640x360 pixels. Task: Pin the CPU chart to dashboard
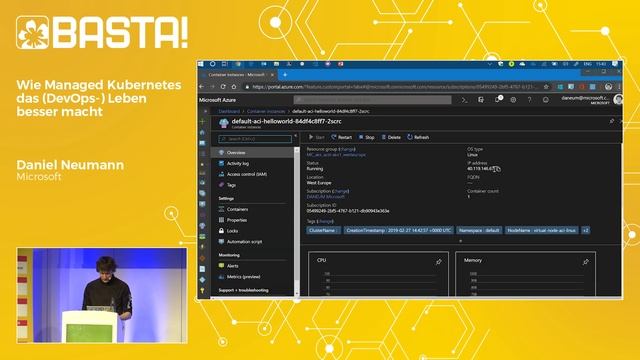(439, 261)
